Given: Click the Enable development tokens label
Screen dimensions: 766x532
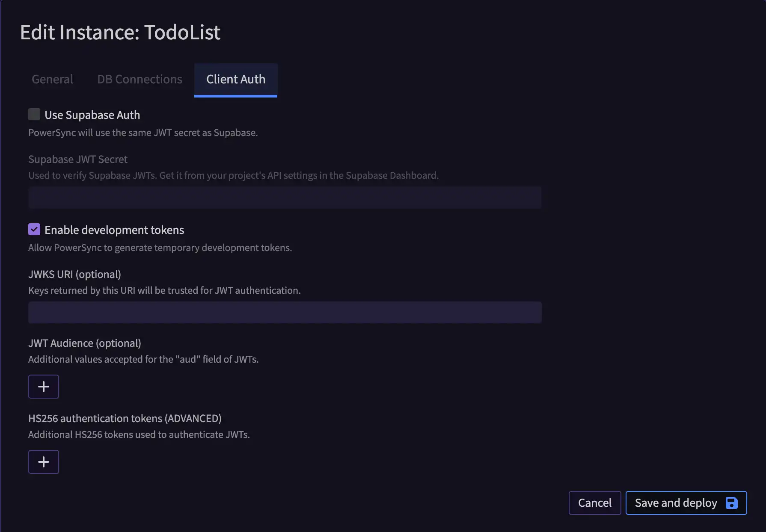Looking at the screenshot, I should pyautogui.click(x=114, y=230).
